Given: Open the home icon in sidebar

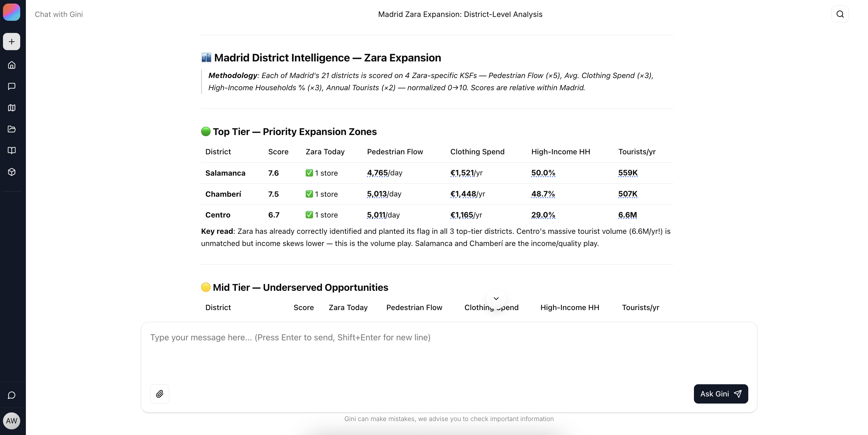Looking at the screenshot, I should pyautogui.click(x=12, y=65).
